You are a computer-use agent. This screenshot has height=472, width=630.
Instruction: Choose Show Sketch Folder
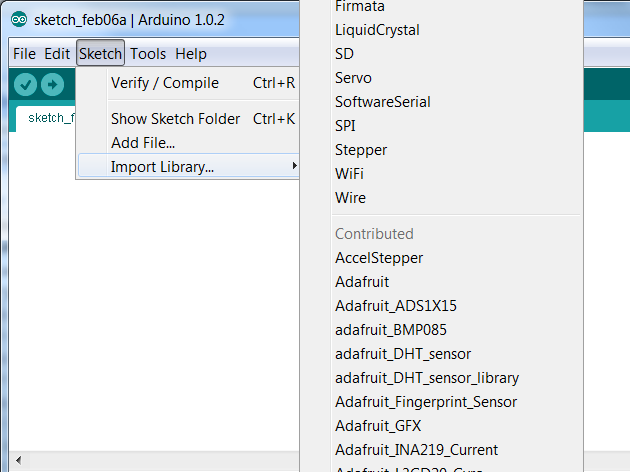tap(189, 119)
